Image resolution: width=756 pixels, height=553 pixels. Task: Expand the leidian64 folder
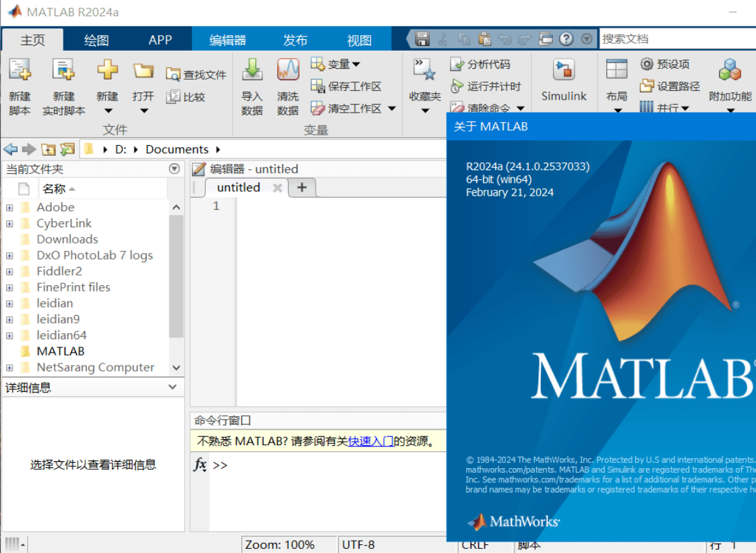point(9,336)
